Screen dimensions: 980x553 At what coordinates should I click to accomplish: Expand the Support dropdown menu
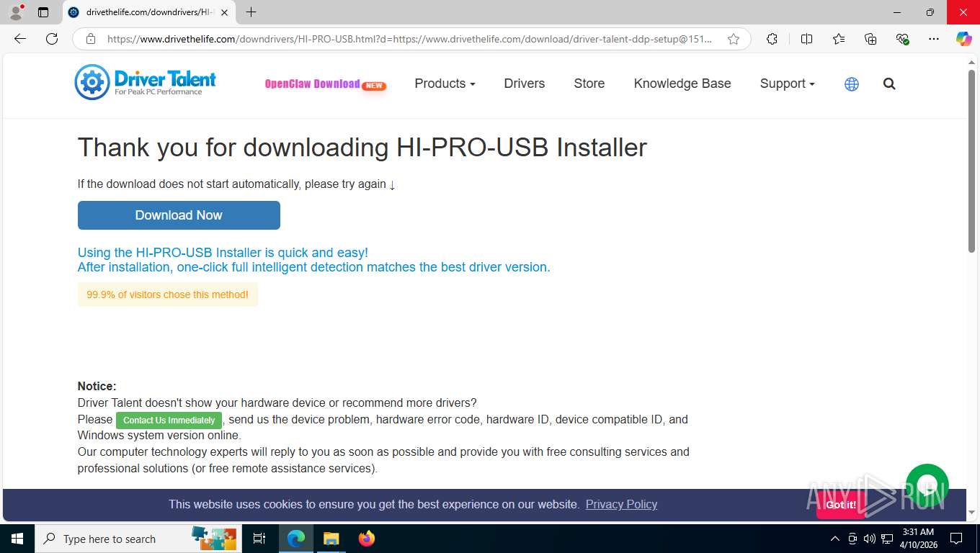[787, 84]
